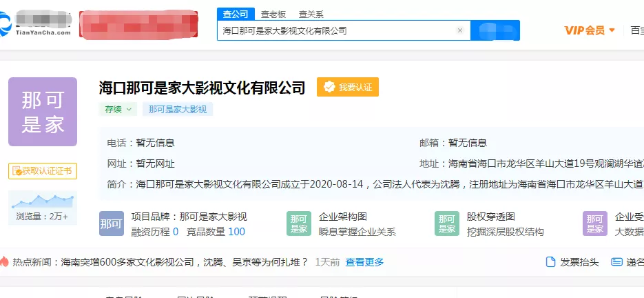Open the VIP会员 dropdown

point(590,30)
